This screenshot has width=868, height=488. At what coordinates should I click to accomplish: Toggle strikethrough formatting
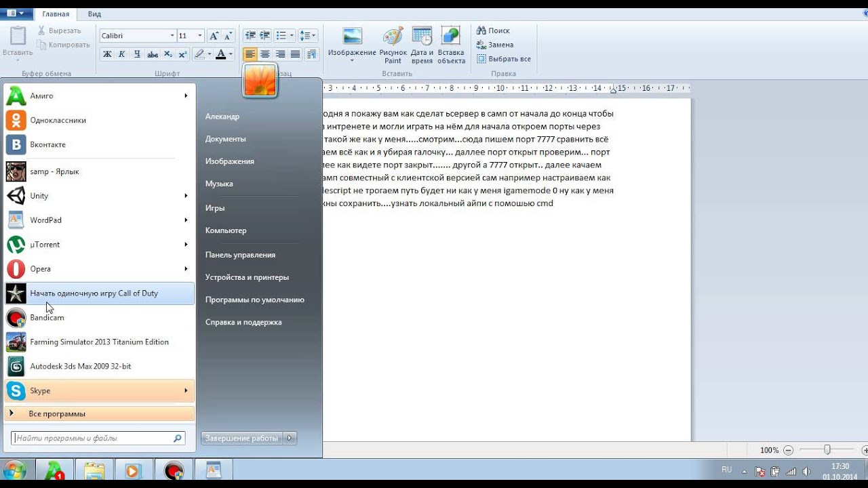[153, 54]
